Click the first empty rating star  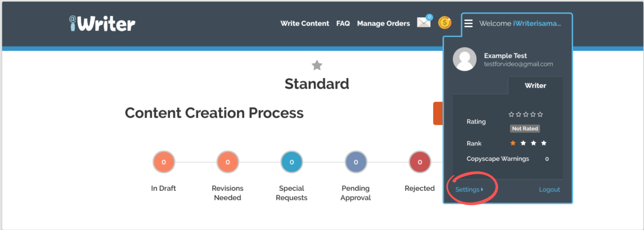(x=511, y=114)
